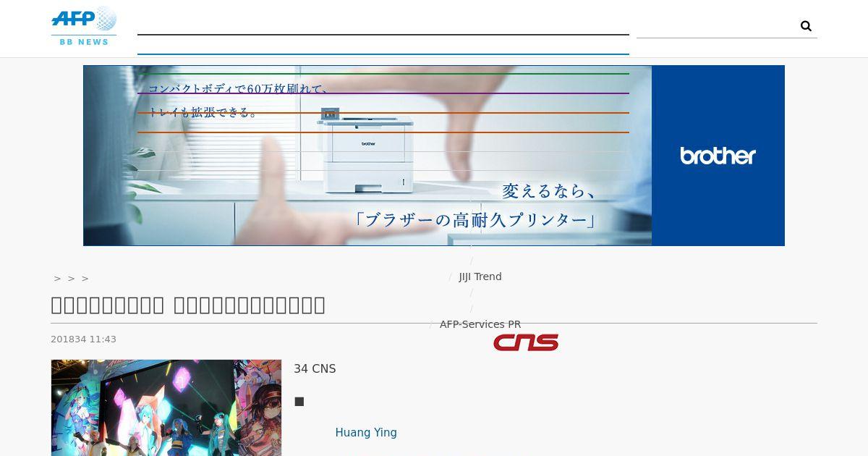Click the red CNS logo
Screen dimensions: 868x456
[526, 342]
